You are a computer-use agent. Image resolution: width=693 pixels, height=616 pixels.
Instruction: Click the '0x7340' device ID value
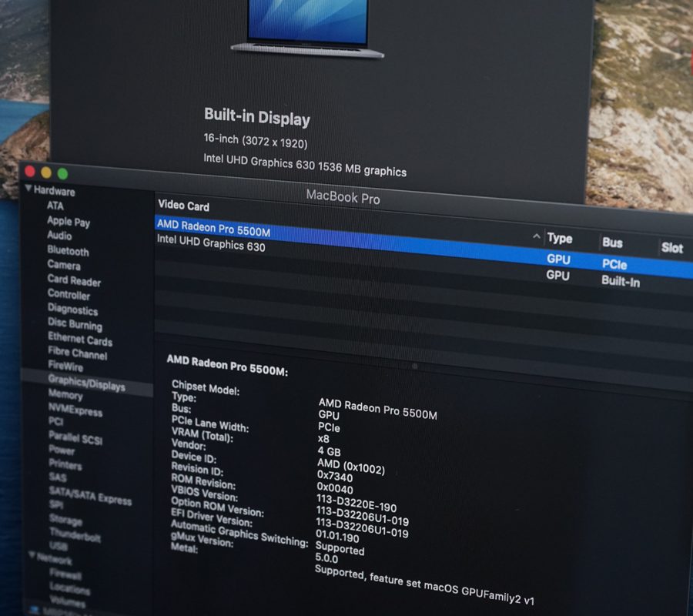point(335,476)
